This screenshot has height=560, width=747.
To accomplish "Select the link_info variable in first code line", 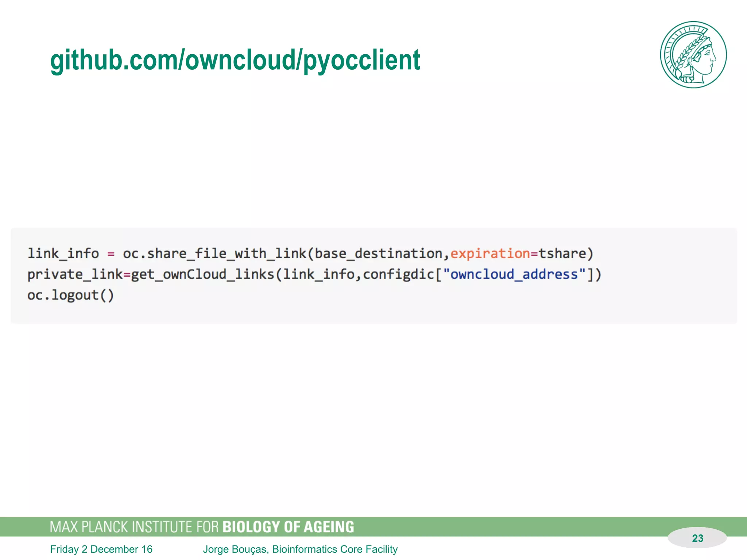I will click(63, 253).
